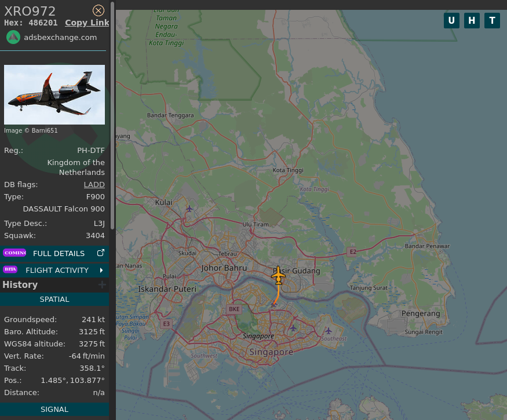Click the sidebar vertical scrollbar

pyautogui.click(x=112, y=116)
